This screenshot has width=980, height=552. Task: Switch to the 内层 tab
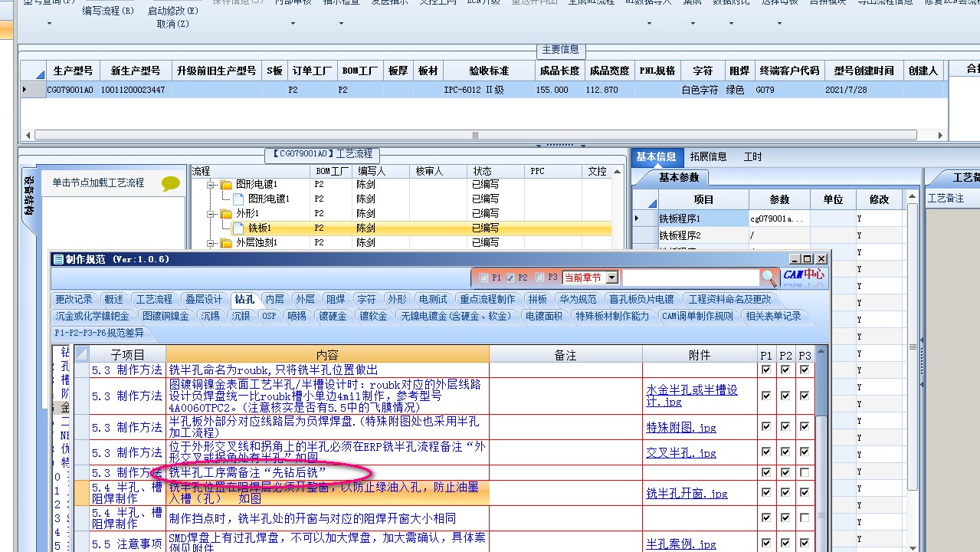(x=274, y=299)
